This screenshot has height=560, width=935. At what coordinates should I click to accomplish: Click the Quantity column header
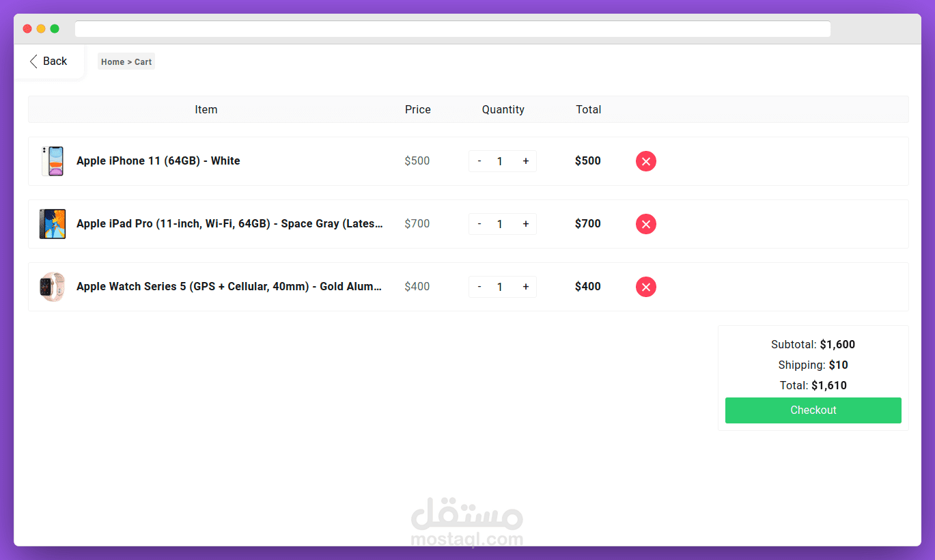(x=503, y=109)
